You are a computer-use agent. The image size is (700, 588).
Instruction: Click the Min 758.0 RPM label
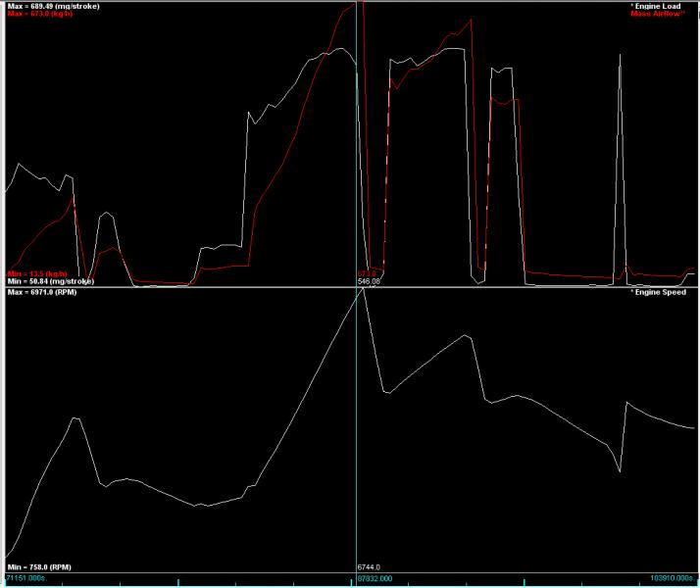[x=40, y=566]
